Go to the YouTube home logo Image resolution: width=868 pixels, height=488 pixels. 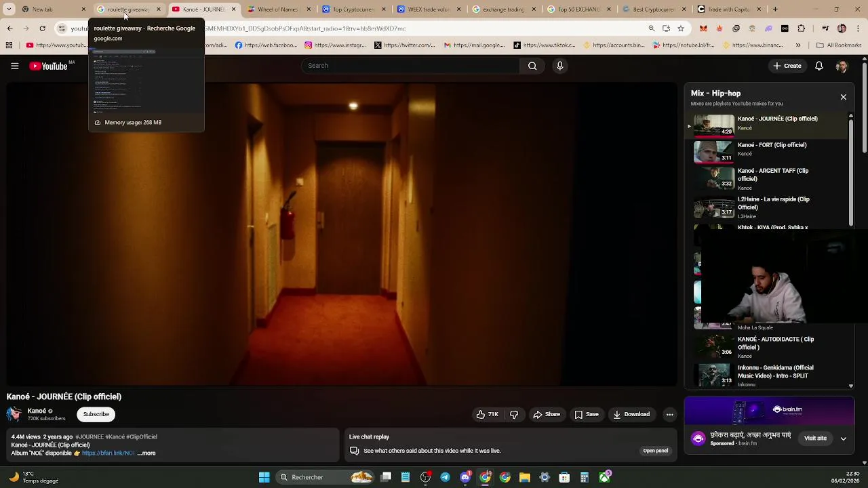tap(49, 66)
